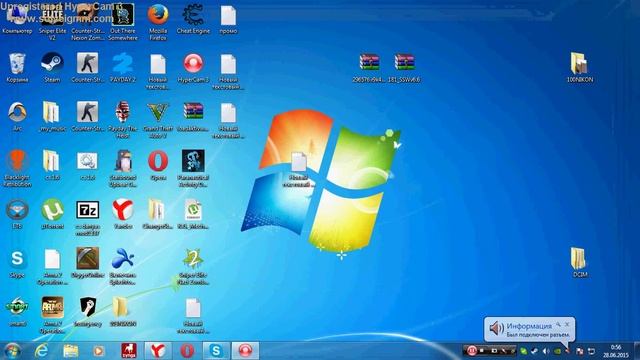Open the Out There Somewhere game shortcut
The width and height of the screenshot is (640, 360).
click(123, 21)
